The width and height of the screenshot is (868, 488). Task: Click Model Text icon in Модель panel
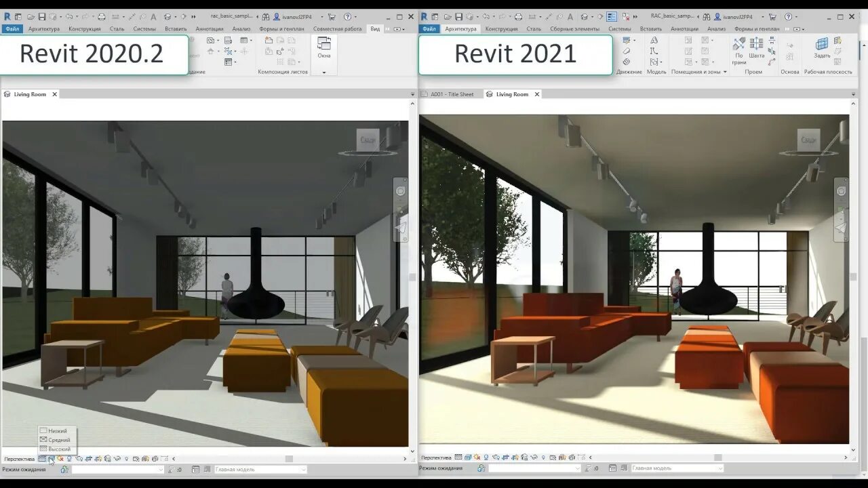pos(654,40)
